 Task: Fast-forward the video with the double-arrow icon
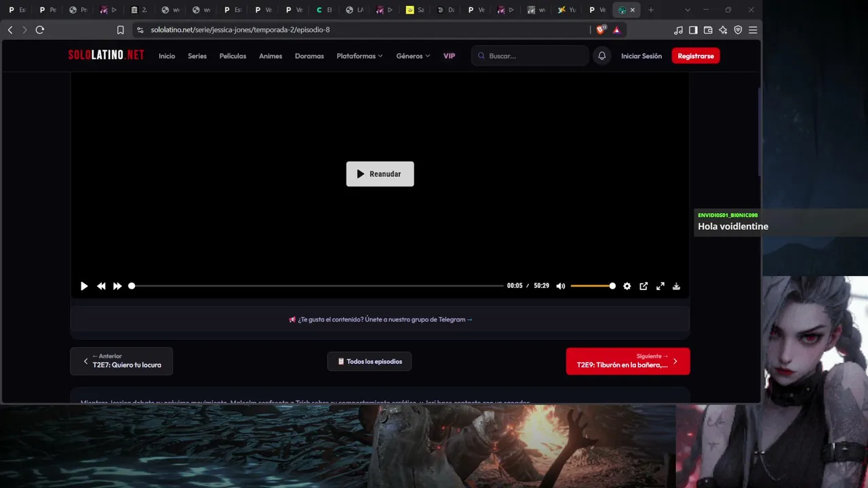coord(117,286)
